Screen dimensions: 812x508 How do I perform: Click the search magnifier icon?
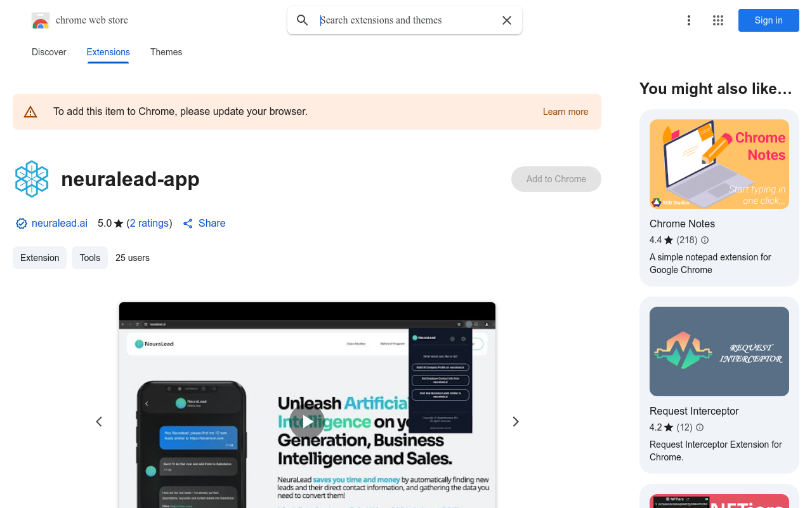pyautogui.click(x=303, y=20)
